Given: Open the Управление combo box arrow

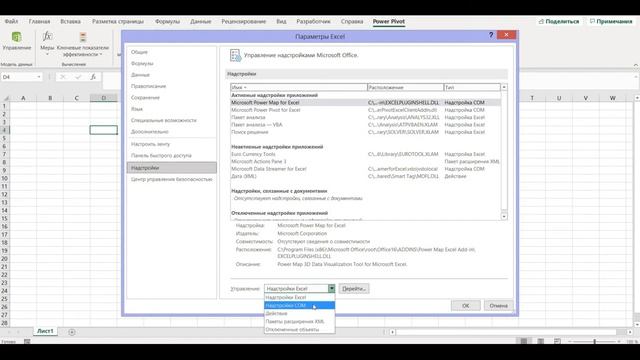Looking at the screenshot, I should tap(331, 289).
